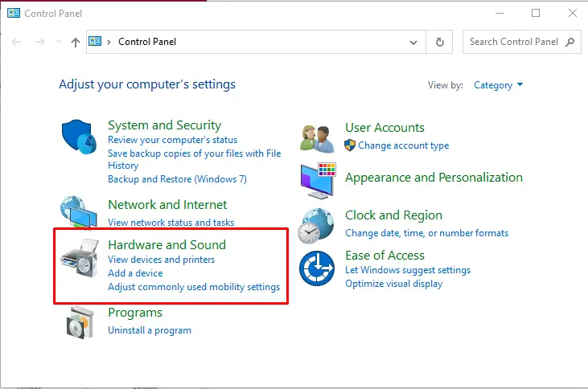Screen dimensions: 588x389
Task: Click Optimize visual display link
Action: click(394, 284)
